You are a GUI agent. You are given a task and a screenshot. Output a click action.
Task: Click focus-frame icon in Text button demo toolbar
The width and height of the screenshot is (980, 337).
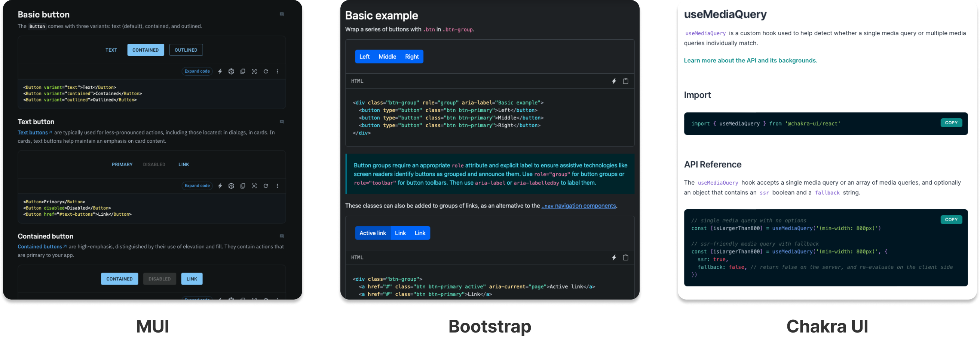click(x=254, y=186)
